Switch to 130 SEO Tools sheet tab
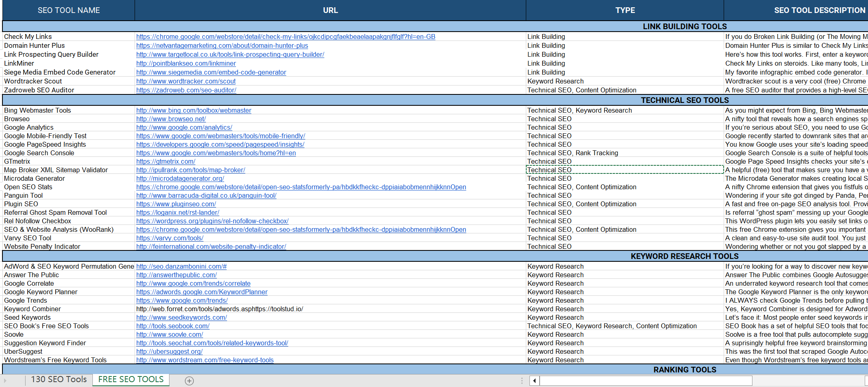The height and width of the screenshot is (387, 868). tap(59, 379)
